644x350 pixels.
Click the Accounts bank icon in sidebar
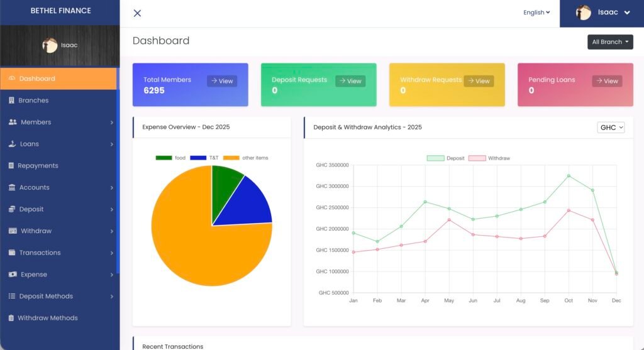click(x=12, y=187)
